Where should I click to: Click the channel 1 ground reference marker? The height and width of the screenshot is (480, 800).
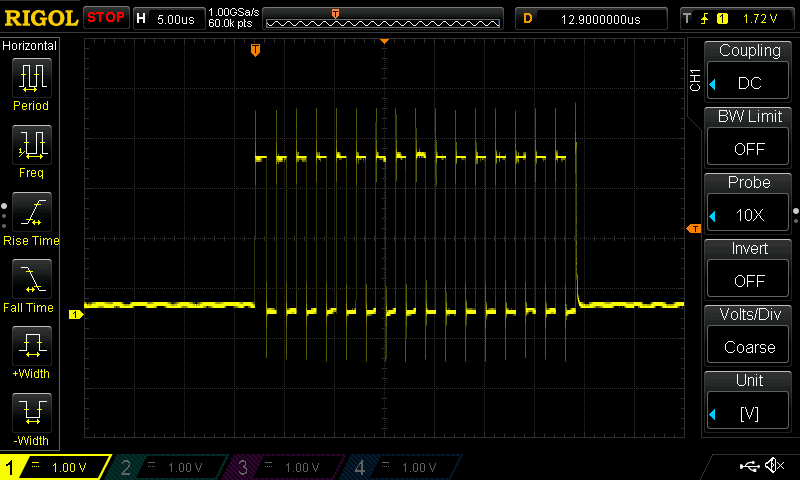point(76,315)
